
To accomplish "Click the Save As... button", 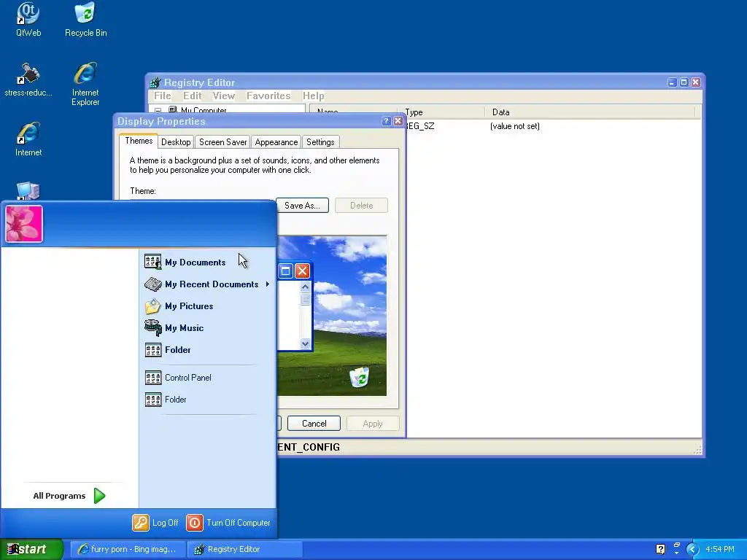I will (x=302, y=205).
